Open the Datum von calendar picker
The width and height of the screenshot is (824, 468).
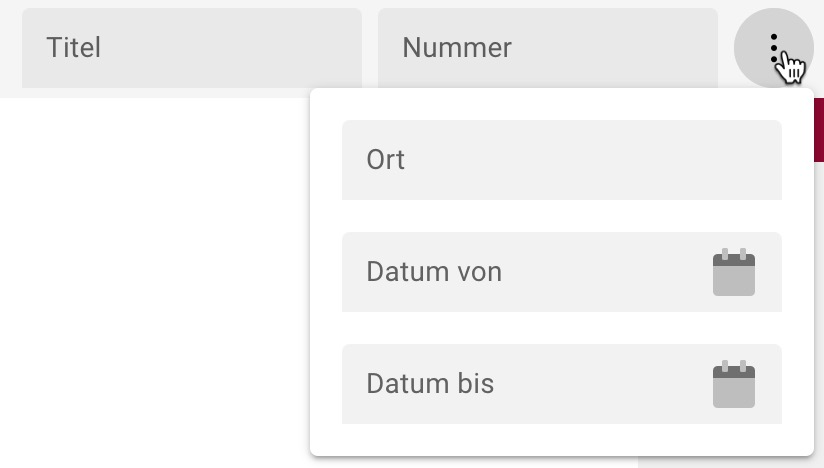pos(733,273)
